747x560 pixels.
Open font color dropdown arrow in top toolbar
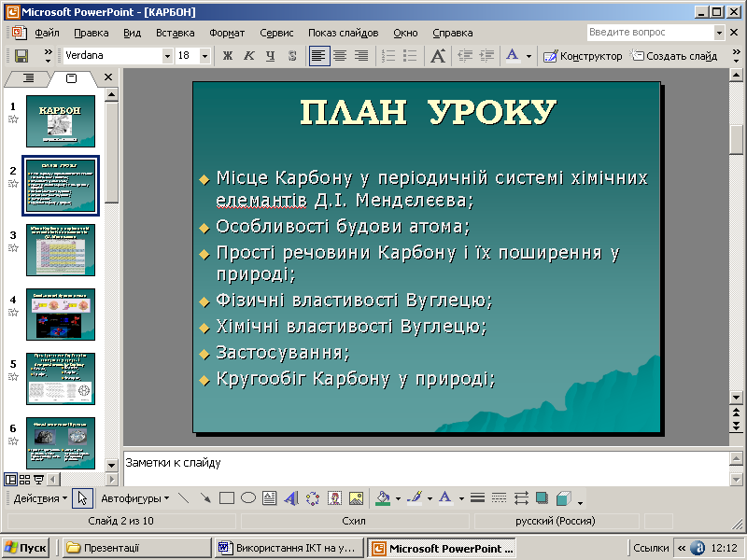click(529, 56)
